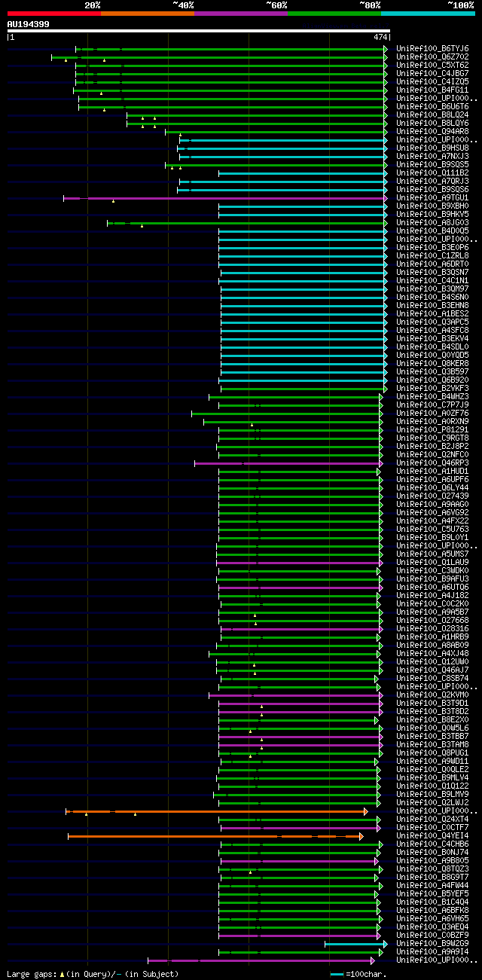The image size is (482, 980).
Task: Select the UniRef100_A6UTQ6 label
Action: click(432, 587)
